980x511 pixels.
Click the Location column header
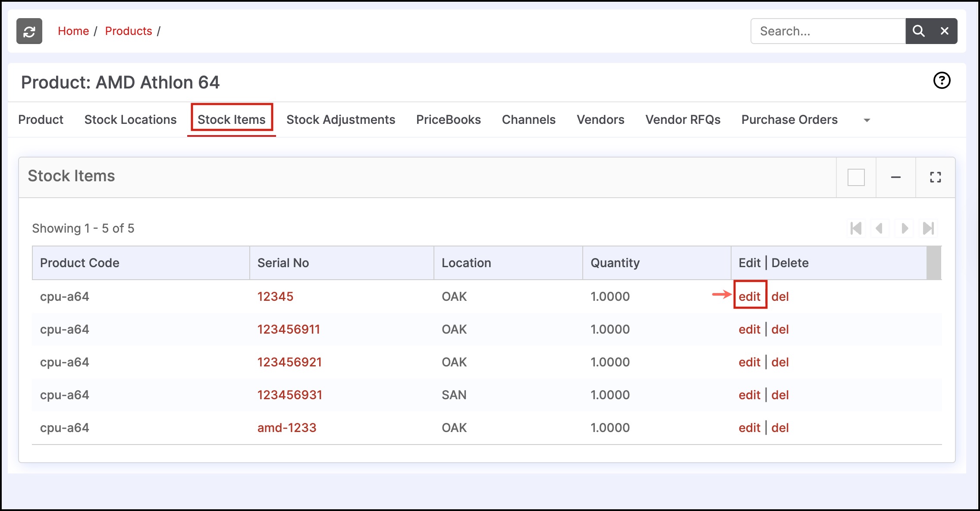[x=508, y=263]
